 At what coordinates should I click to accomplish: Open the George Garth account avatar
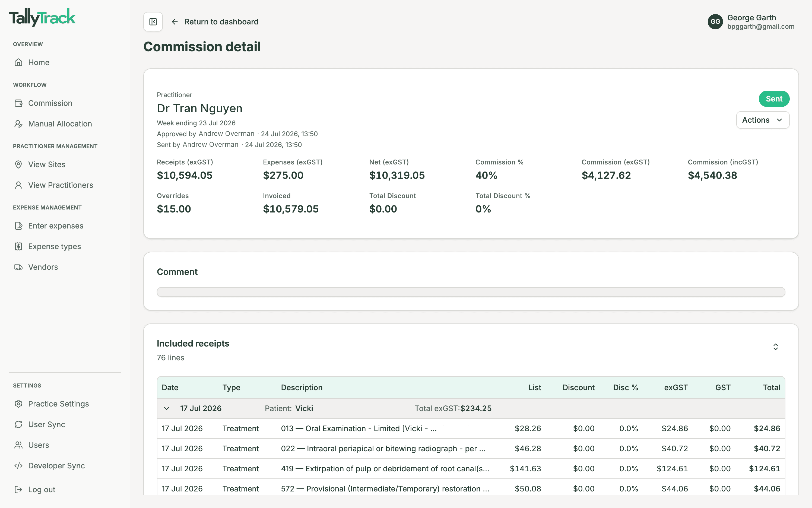click(x=715, y=22)
